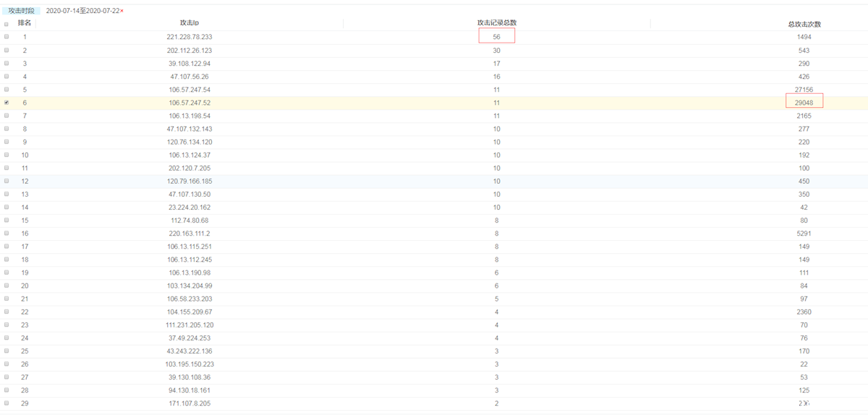
Task: Uncheck the checkbox for rank 6 row
Action: pyautogui.click(x=7, y=103)
